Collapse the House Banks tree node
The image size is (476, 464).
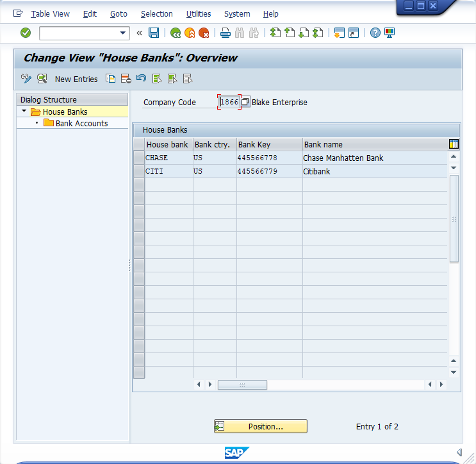[24, 112]
